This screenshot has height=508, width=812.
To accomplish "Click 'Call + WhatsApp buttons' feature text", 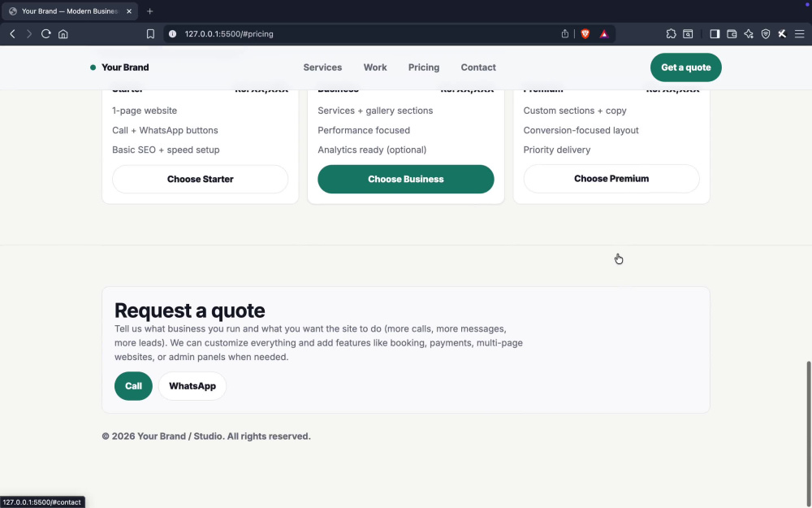I will [165, 130].
